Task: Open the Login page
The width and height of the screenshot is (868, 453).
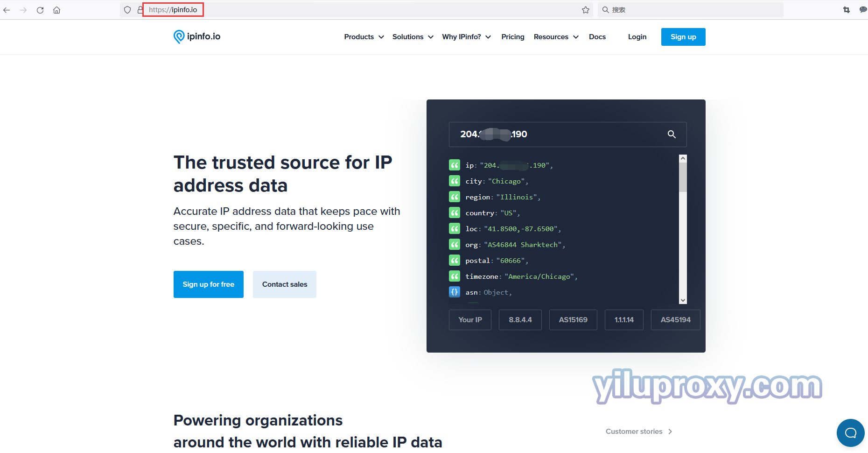Action: (637, 37)
